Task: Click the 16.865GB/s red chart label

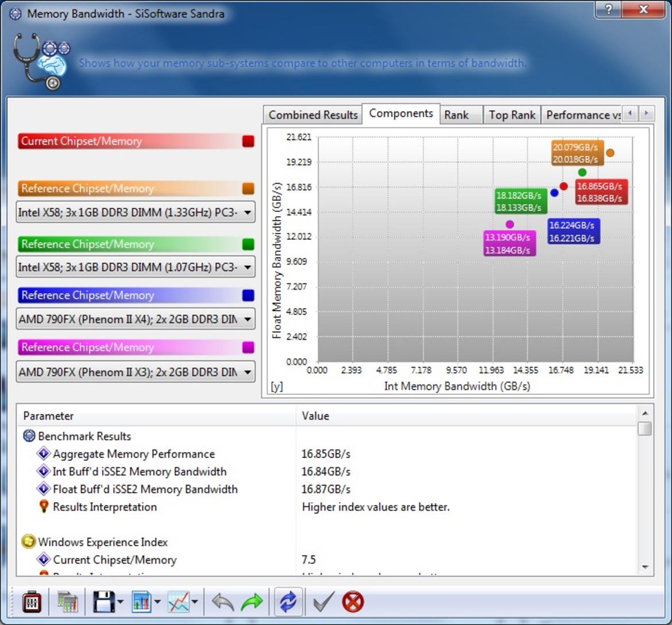Action: pyautogui.click(x=601, y=192)
